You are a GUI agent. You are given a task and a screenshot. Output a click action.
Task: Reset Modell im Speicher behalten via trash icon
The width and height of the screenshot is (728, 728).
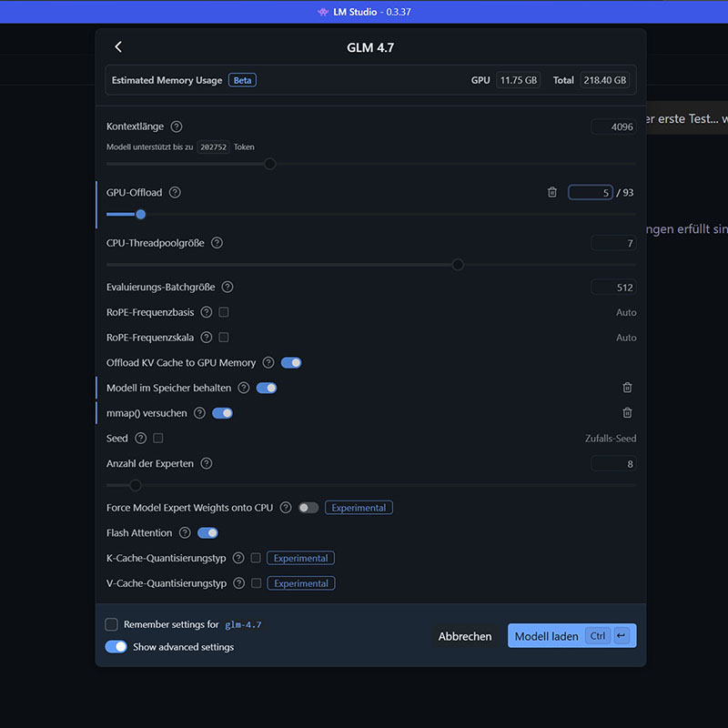(x=627, y=388)
